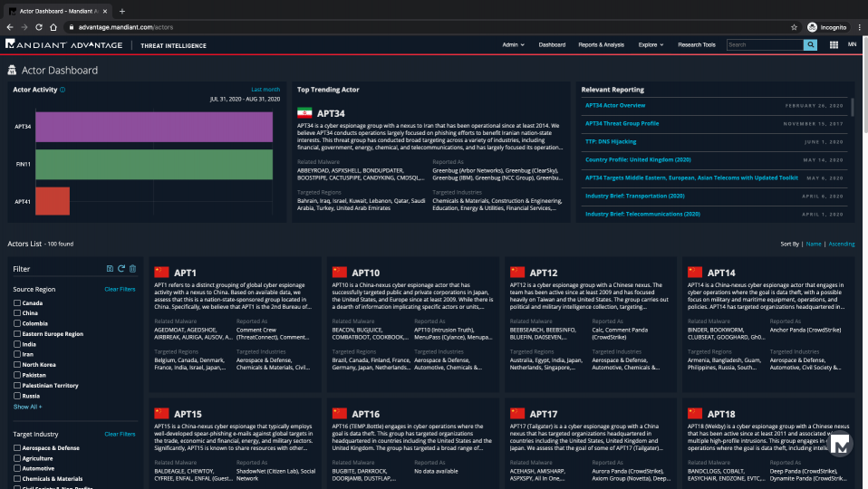Check the Aerospace & Defense industry box

17,448
